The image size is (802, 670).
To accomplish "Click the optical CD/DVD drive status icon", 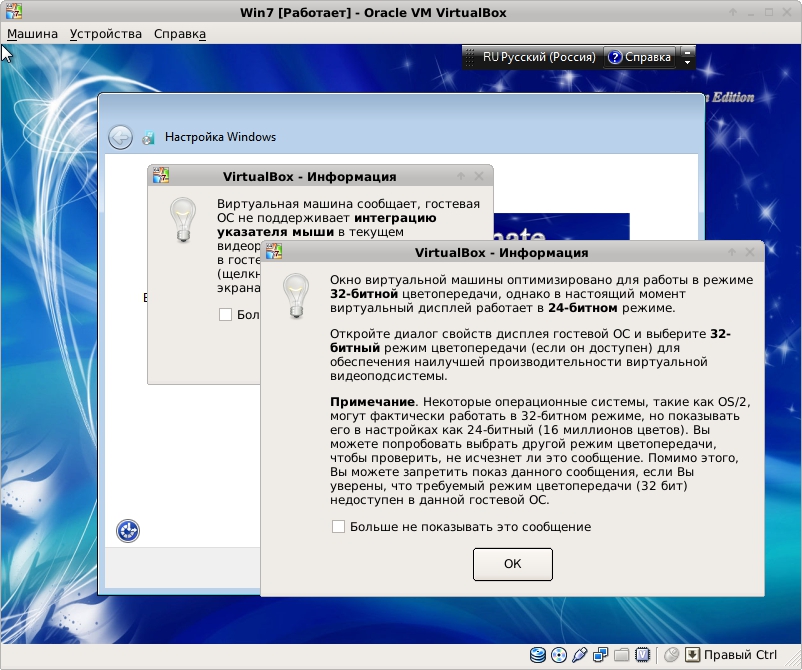I will point(559,655).
